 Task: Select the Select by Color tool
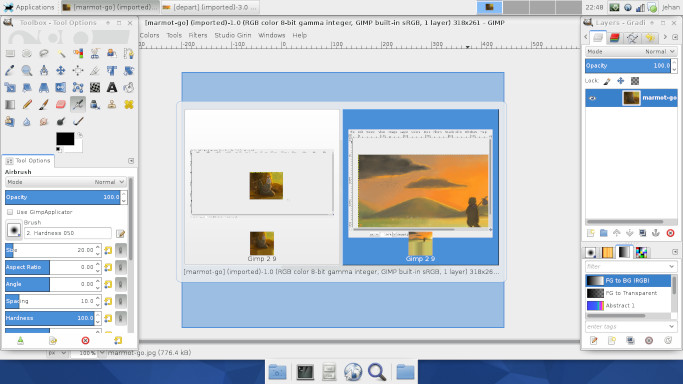pyautogui.click(x=78, y=54)
